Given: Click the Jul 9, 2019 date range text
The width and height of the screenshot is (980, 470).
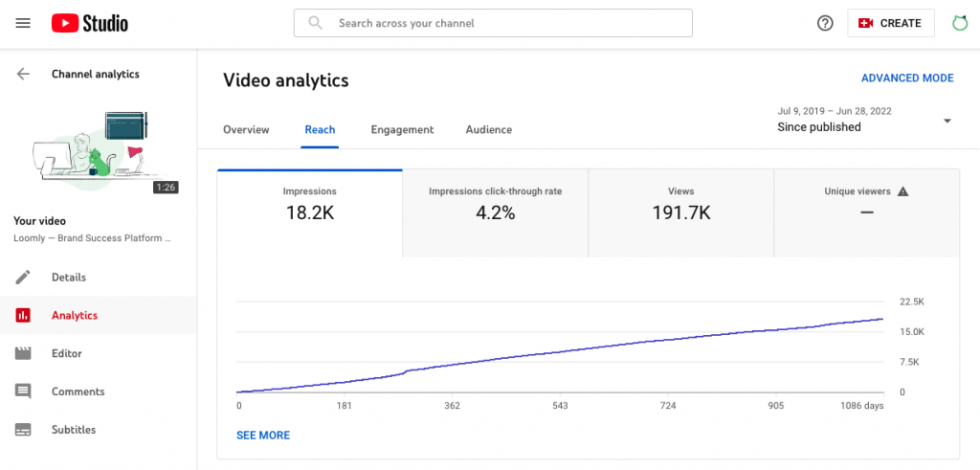Looking at the screenshot, I should coord(835,111).
